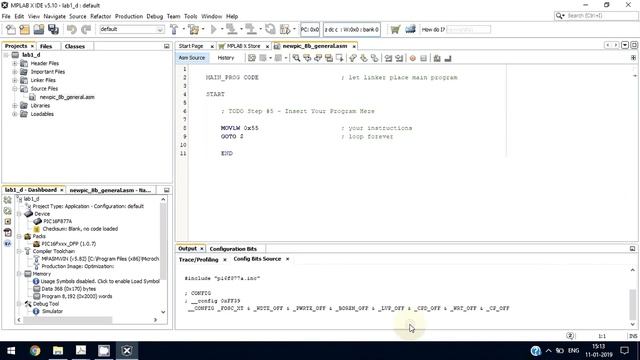Click the PDF datasheet icon in the dashboard sidebar
Viewport: 640px width, 360px height.
pyautogui.click(x=7, y=233)
